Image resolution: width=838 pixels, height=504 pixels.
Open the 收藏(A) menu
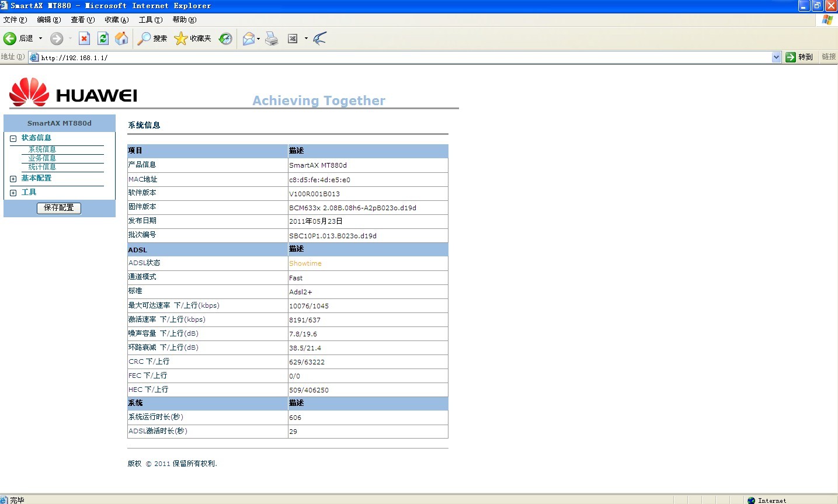(117, 20)
